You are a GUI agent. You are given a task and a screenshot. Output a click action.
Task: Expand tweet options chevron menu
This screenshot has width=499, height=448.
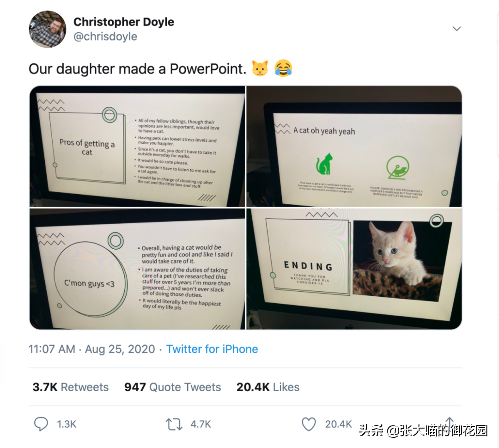point(456,29)
